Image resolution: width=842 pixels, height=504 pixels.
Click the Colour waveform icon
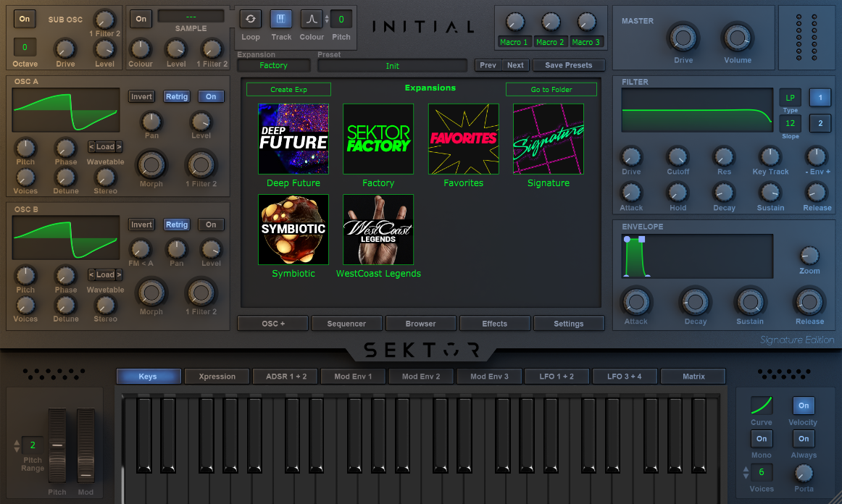coord(312,20)
